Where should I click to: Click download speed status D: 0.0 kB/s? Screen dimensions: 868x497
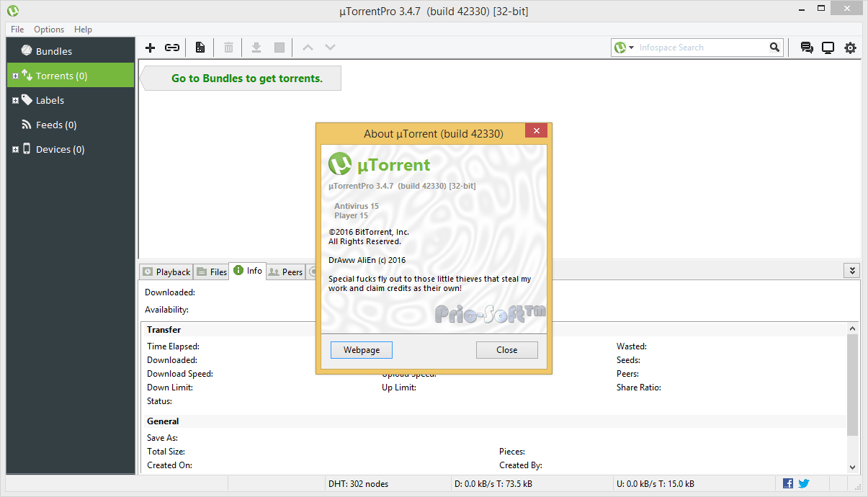(x=493, y=484)
